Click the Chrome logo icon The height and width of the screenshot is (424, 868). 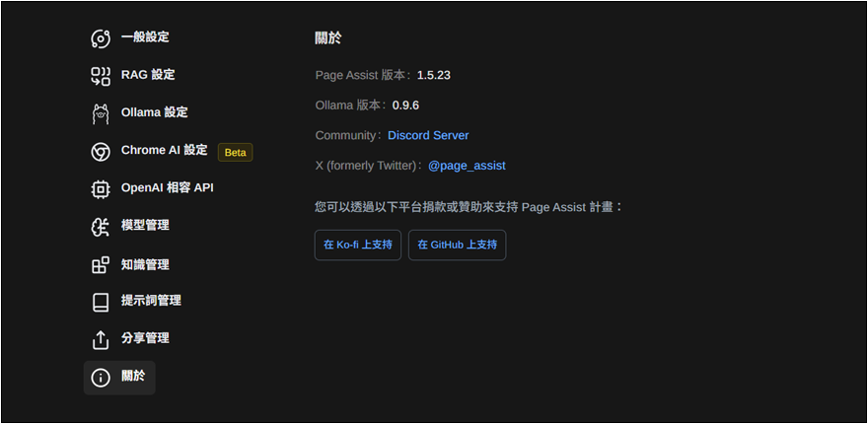click(101, 151)
